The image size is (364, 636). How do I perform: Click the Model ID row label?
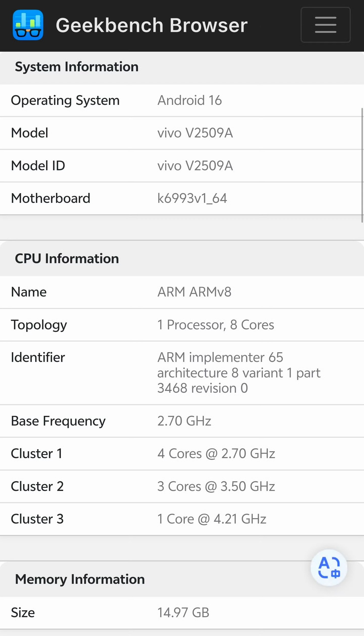[38, 166]
